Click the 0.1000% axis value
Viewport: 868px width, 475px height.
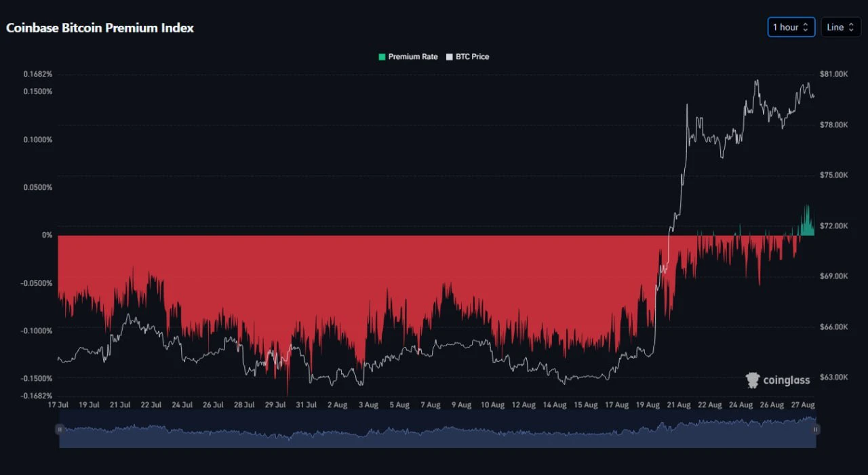coord(37,140)
